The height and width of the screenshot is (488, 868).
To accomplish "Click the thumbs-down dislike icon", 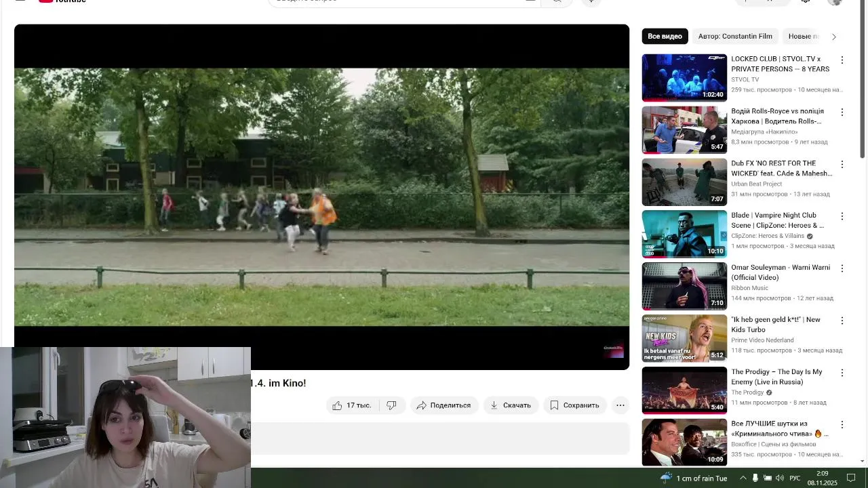I will [x=391, y=405].
